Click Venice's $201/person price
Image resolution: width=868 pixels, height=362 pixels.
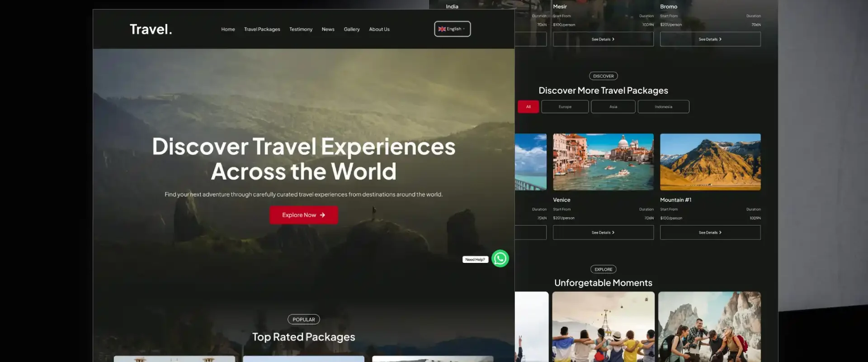564,218
